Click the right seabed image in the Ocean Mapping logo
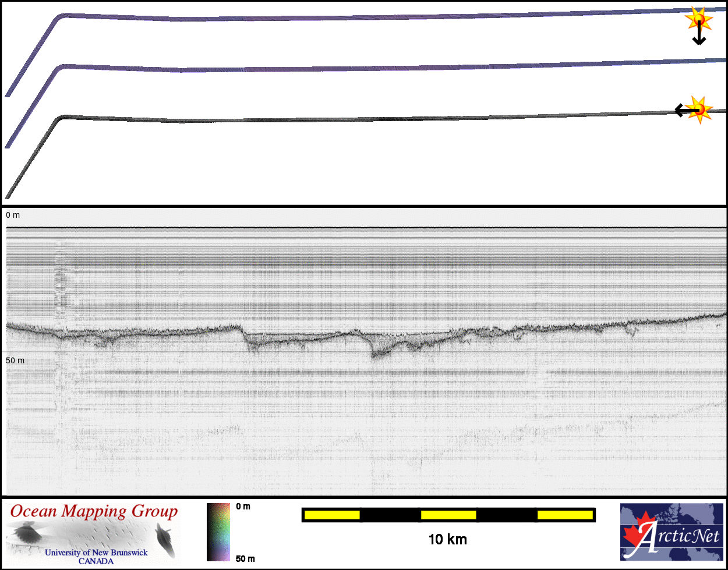Viewport: 728px width, 570px height. [x=164, y=537]
